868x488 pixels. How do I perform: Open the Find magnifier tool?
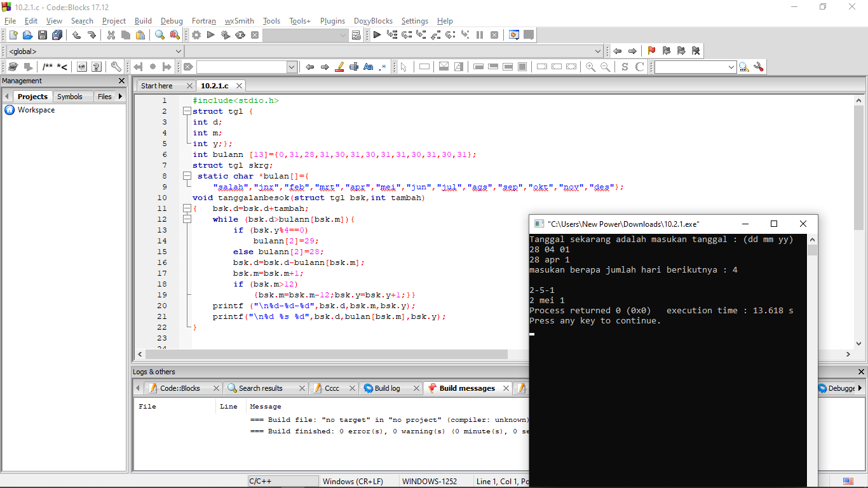pos(160,35)
